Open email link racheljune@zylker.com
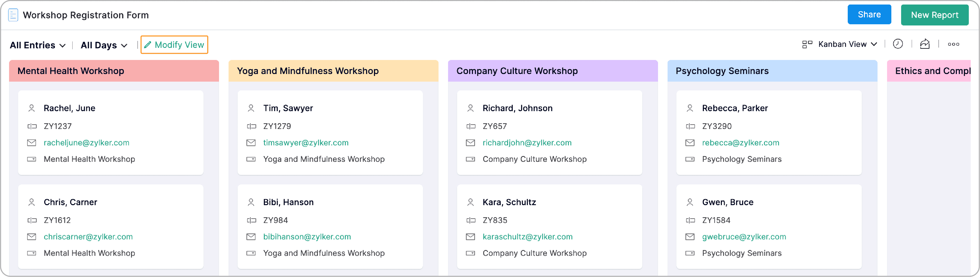The width and height of the screenshot is (980, 277). click(86, 143)
